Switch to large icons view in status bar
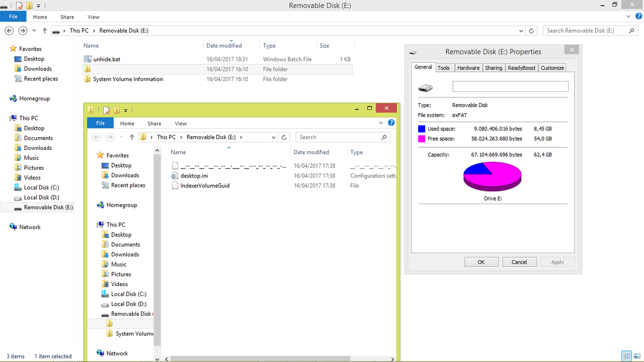Viewport: 644px width, 362px height. tap(636, 356)
